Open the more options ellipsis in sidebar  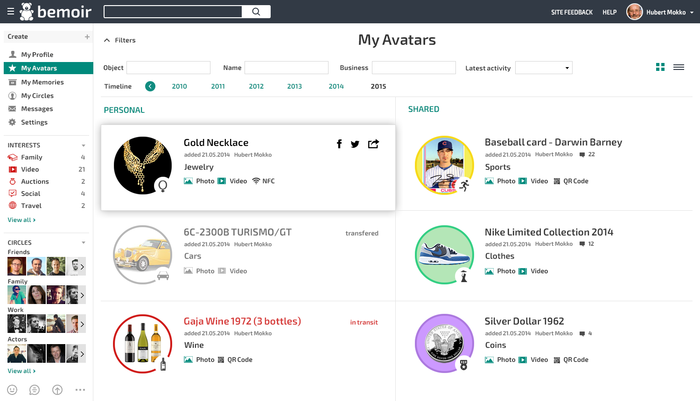click(80, 389)
